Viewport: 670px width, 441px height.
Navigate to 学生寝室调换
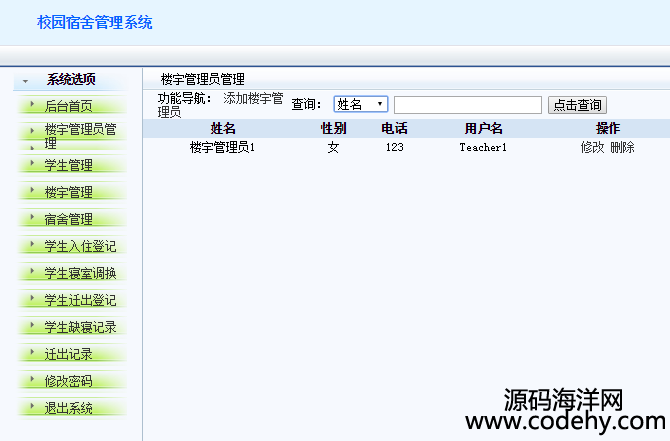80,273
